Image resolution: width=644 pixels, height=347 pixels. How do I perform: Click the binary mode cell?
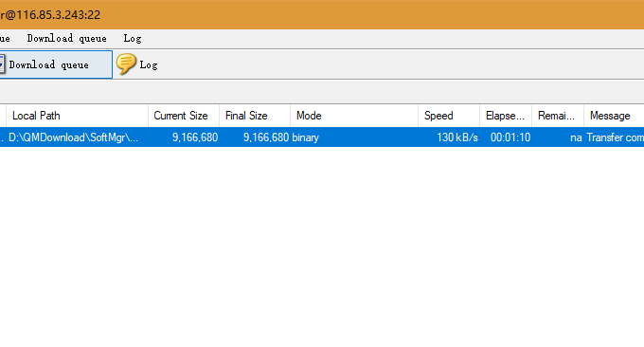click(x=305, y=137)
